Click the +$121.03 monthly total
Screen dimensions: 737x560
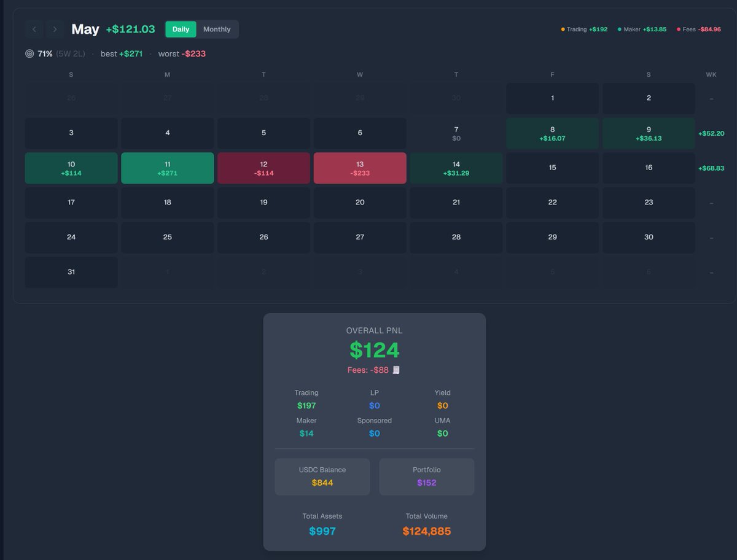(130, 29)
